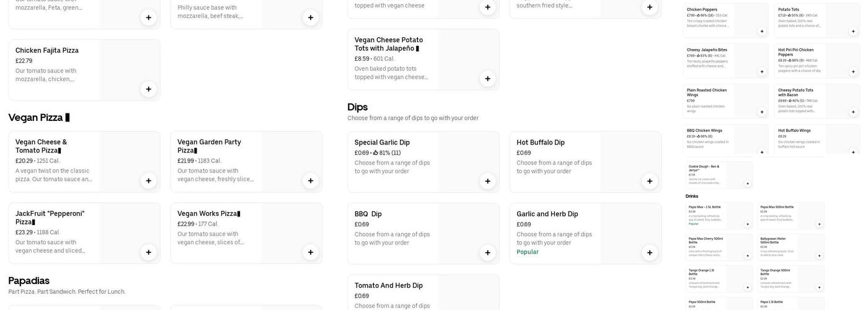The width and height of the screenshot is (868, 310).
Task: Click the Dips section heading
Action: (x=357, y=107)
